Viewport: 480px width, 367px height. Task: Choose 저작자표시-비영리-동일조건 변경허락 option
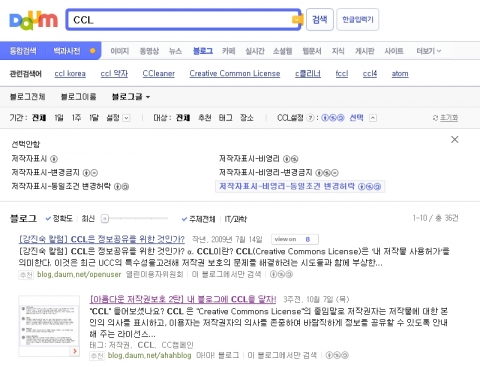click(300, 186)
